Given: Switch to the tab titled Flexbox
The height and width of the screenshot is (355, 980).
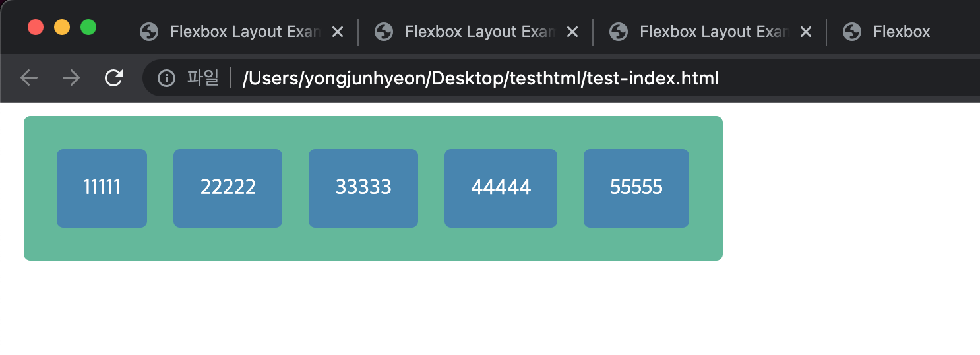Looking at the screenshot, I should click(902, 32).
